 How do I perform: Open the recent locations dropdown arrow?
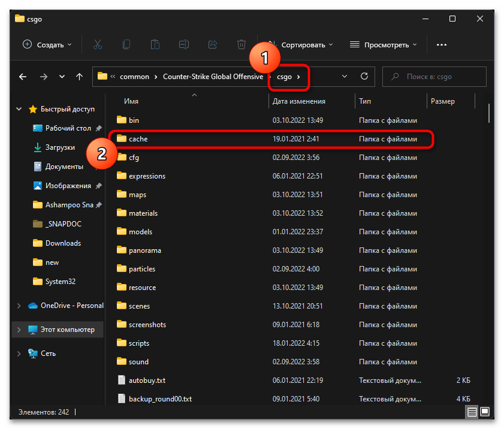(62, 77)
